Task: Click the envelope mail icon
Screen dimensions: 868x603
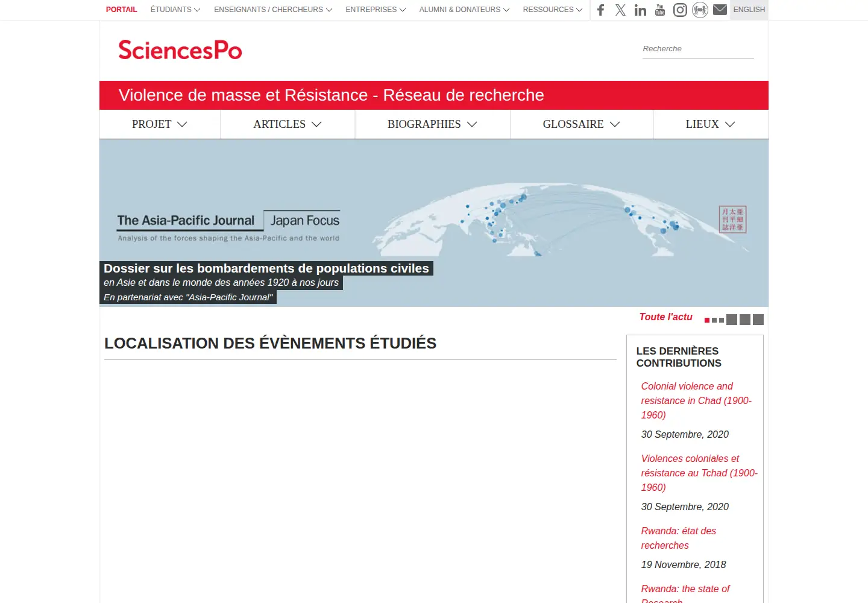Action: (x=720, y=10)
